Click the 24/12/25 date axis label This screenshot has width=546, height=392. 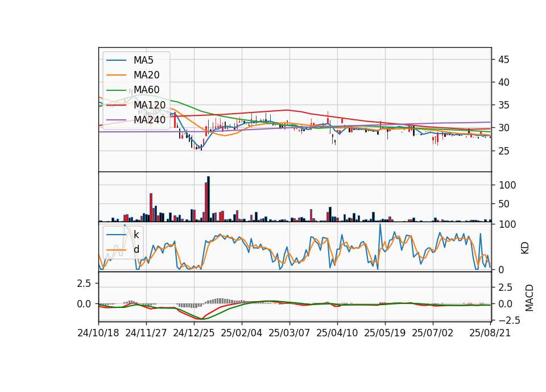[x=193, y=333]
